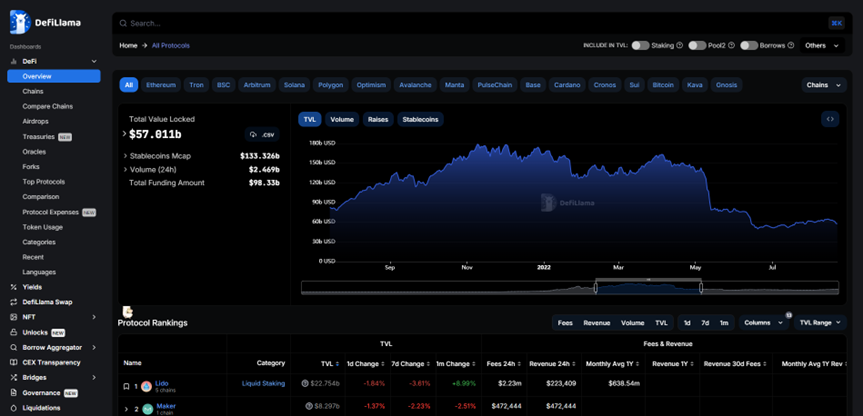
Task: Click the ⌘K shortcut badge
Action: 836,23
